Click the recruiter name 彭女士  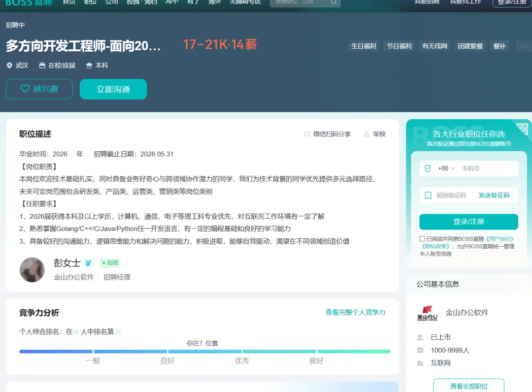pos(67,263)
